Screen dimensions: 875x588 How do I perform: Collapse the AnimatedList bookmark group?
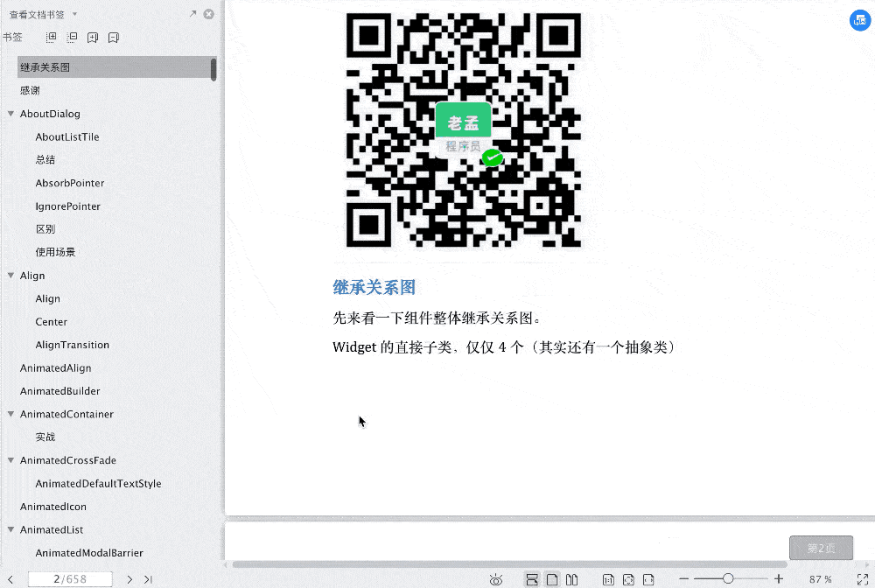(10, 529)
